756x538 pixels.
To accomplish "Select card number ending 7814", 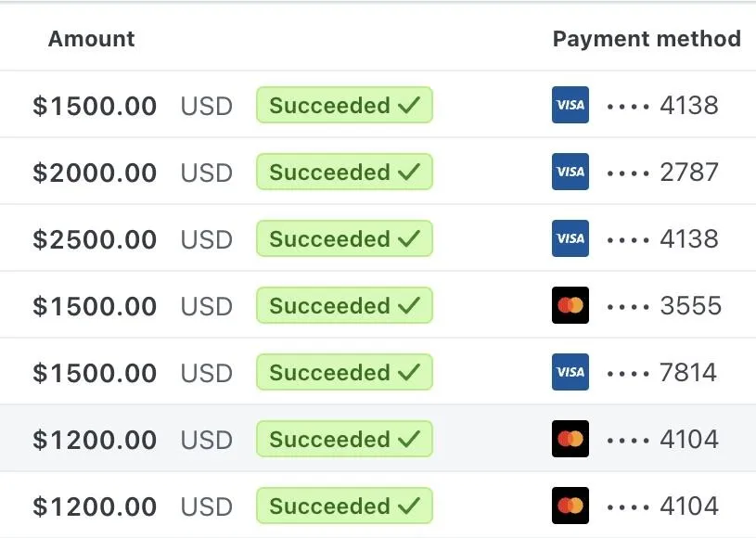I will pos(662,373).
